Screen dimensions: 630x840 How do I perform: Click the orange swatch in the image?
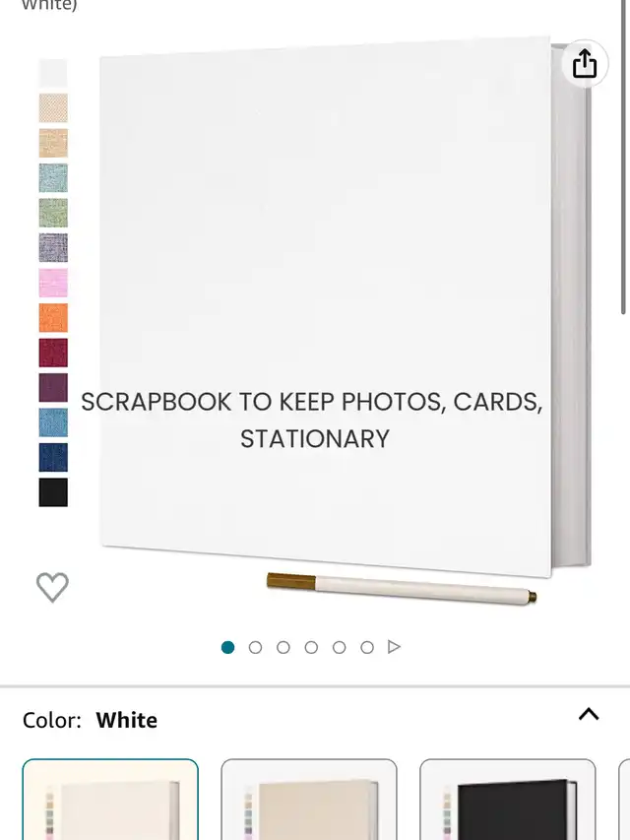(x=53, y=318)
